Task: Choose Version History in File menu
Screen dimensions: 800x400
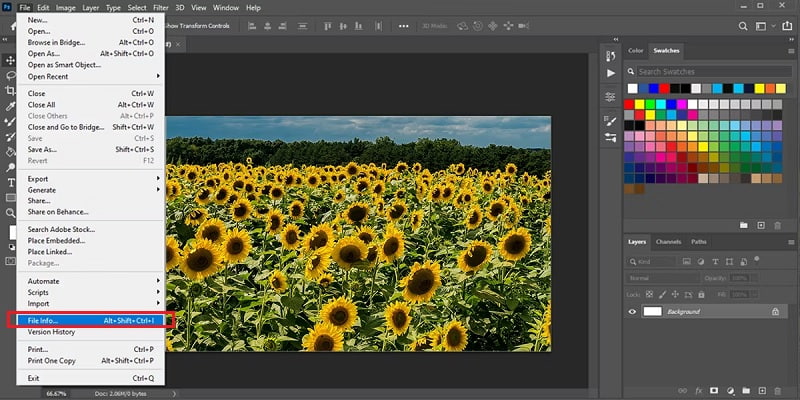Action: coord(90,332)
